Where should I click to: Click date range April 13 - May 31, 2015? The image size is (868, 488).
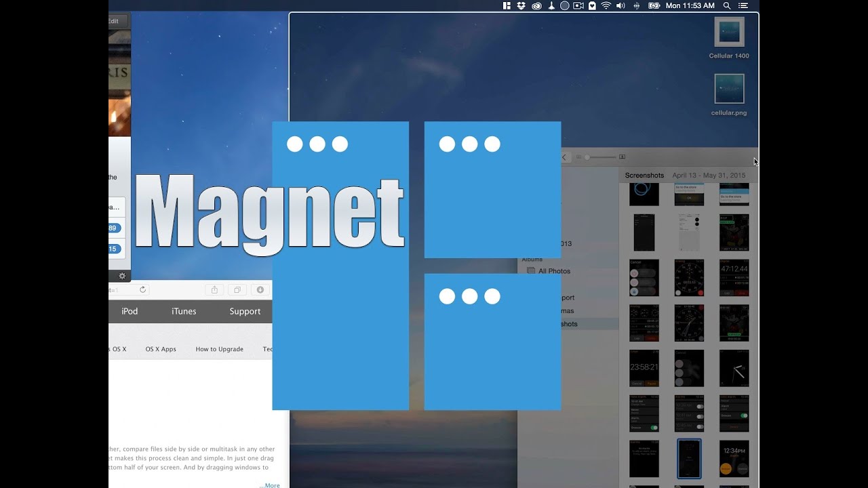coord(709,175)
